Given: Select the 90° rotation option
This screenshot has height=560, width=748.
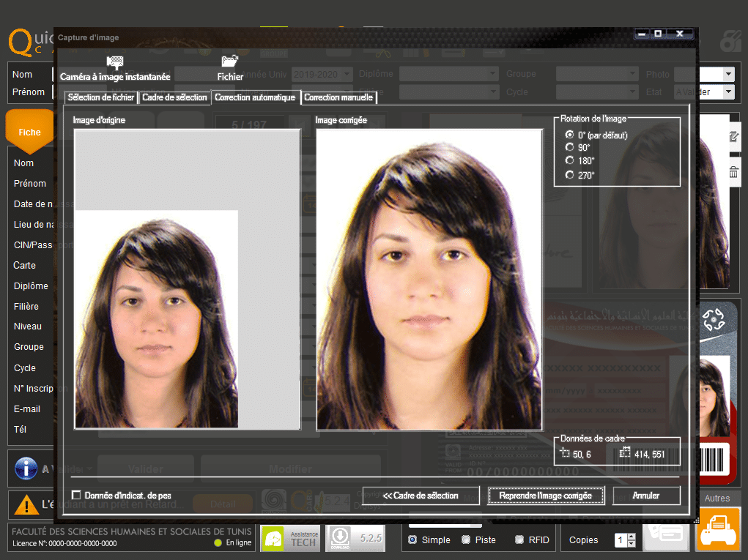Looking at the screenshot, I should (x=570, y=148).
